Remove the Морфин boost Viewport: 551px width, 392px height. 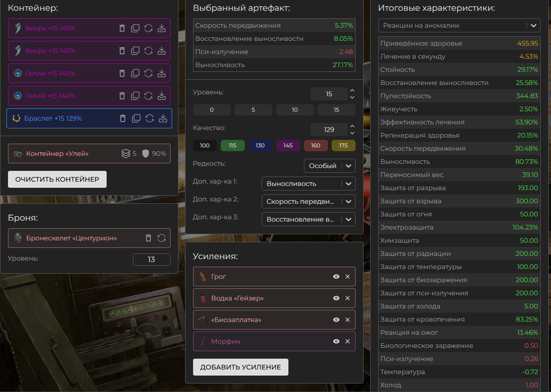pyautogui.click(x=348, y=341)
